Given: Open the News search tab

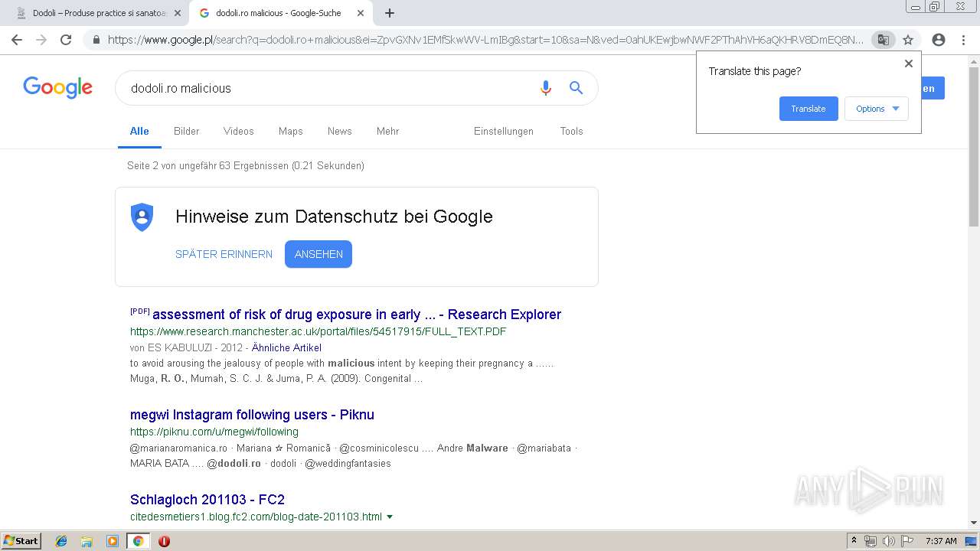Looking at the screenshot, I should click(340, 132).
